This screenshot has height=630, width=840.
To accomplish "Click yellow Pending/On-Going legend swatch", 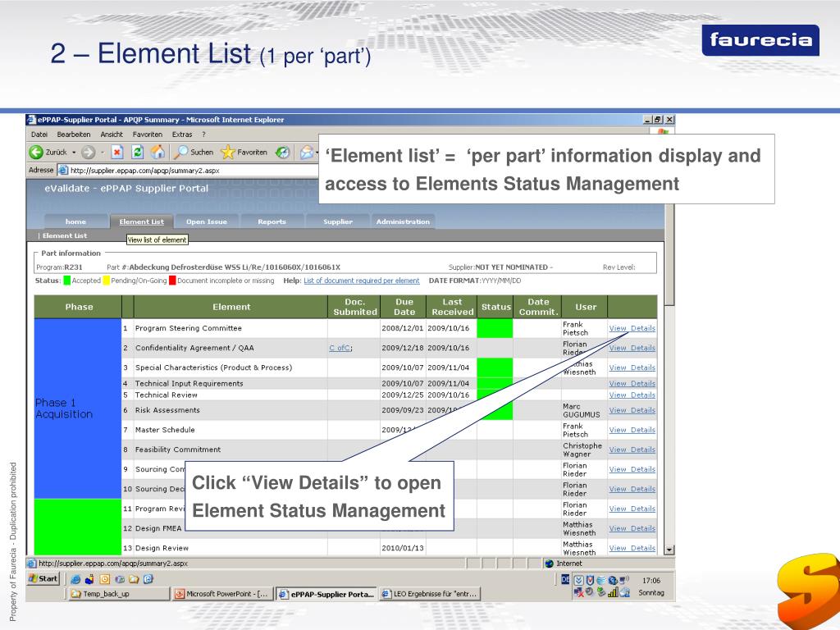I will point(106,281).
